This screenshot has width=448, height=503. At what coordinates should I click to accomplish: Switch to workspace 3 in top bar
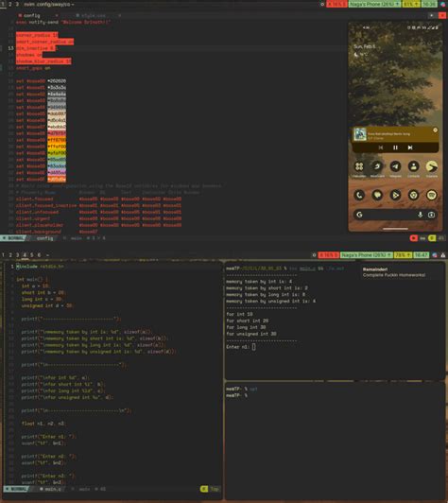tap(17, 4)
